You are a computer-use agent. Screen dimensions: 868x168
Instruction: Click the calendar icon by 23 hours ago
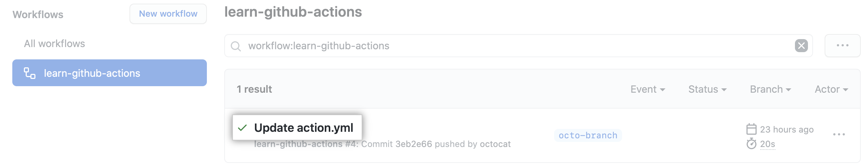click(752, 129)
